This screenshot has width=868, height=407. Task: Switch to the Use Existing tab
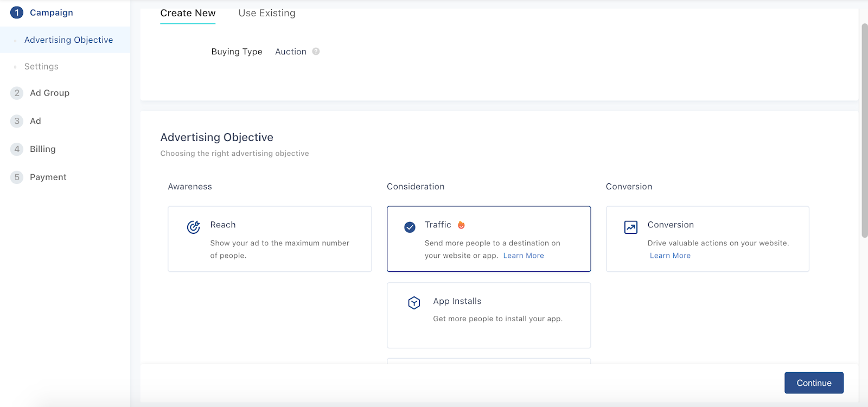pos(267,13)
